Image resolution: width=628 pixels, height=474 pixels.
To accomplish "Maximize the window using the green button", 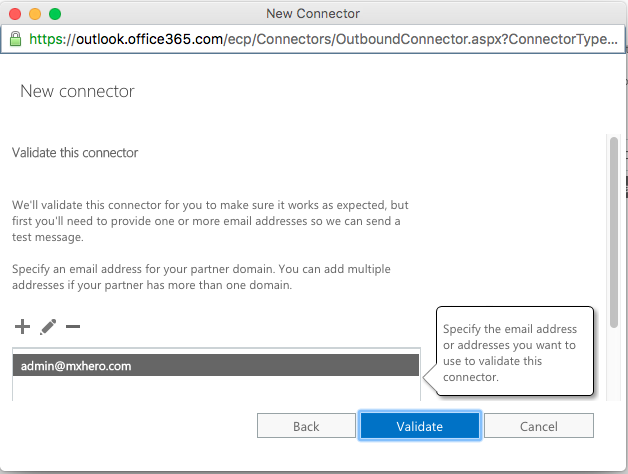I will point(55,14).
